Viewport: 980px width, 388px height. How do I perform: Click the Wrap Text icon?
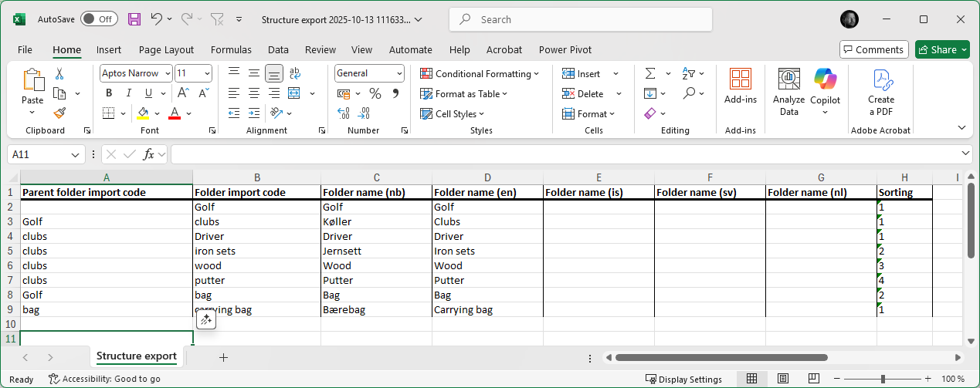tap(294, 73)
